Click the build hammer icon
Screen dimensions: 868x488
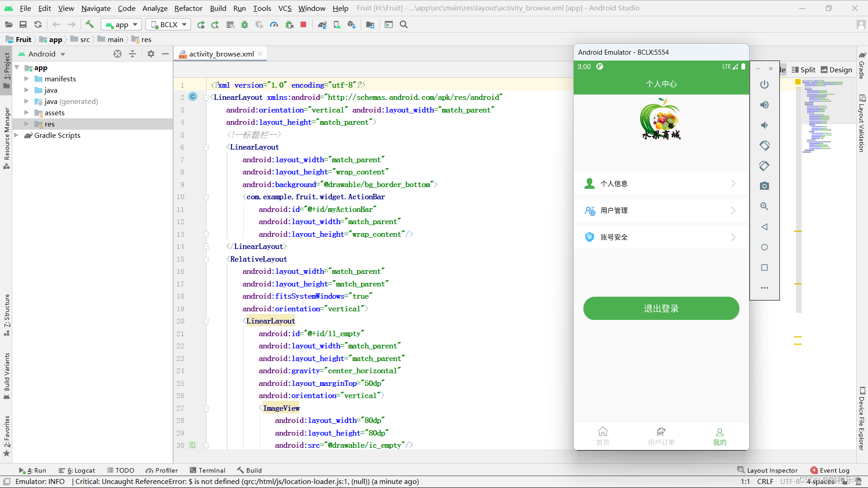pyautogui.click(x=90, y=24)
